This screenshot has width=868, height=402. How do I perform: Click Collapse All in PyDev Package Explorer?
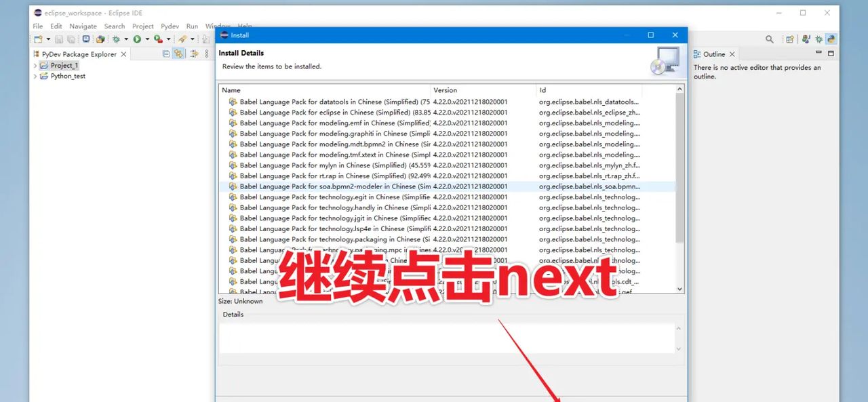tap(166, 54)
